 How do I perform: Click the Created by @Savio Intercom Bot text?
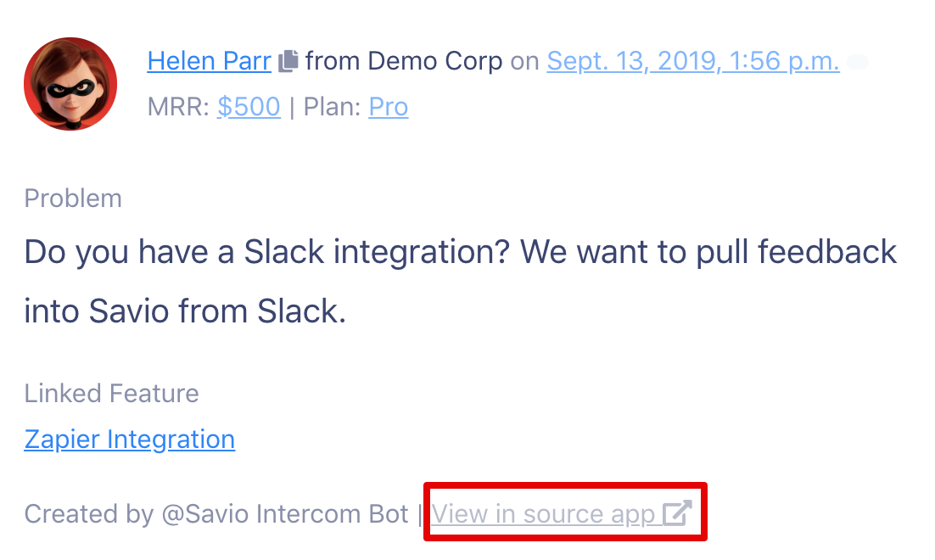tap(216, 514)
